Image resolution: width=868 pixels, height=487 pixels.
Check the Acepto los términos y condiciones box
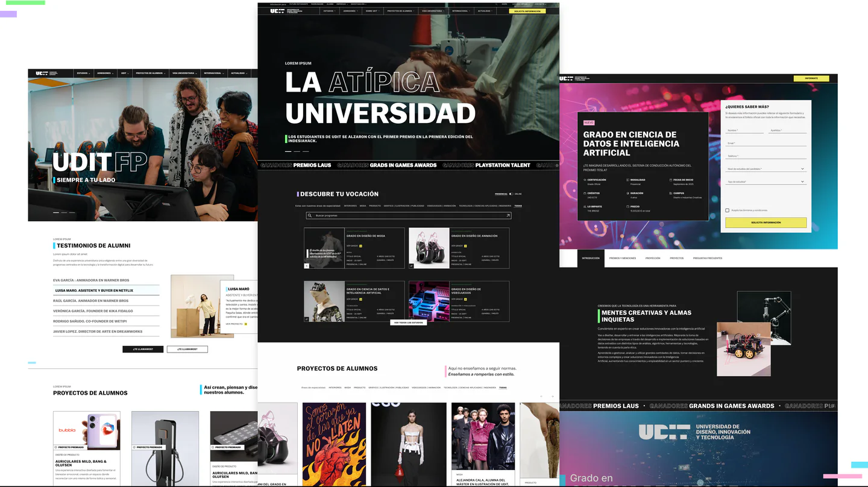pos(728,210)
